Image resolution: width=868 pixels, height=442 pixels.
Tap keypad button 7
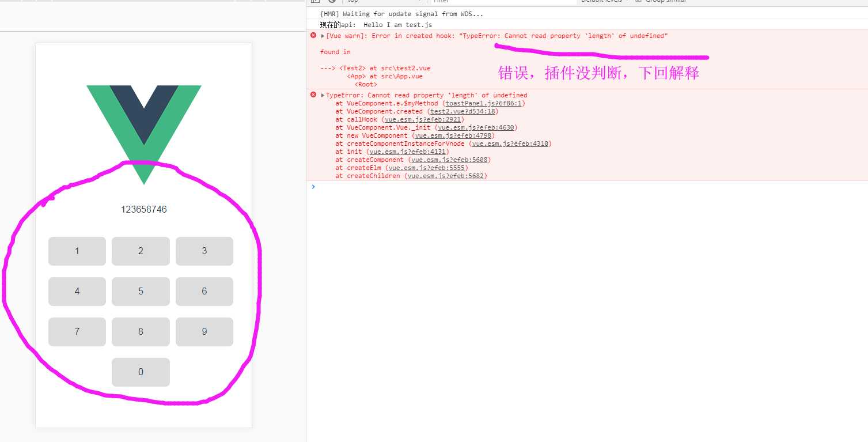click(x=77, y=332)
